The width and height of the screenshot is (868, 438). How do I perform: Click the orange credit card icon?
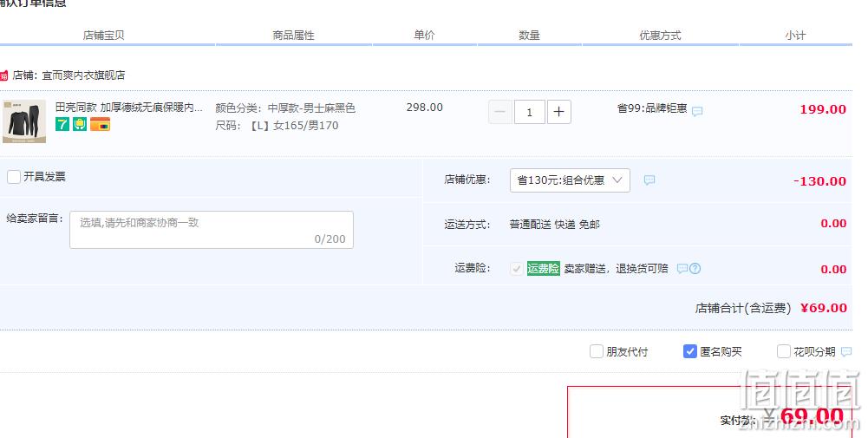[x=101, y=124]
